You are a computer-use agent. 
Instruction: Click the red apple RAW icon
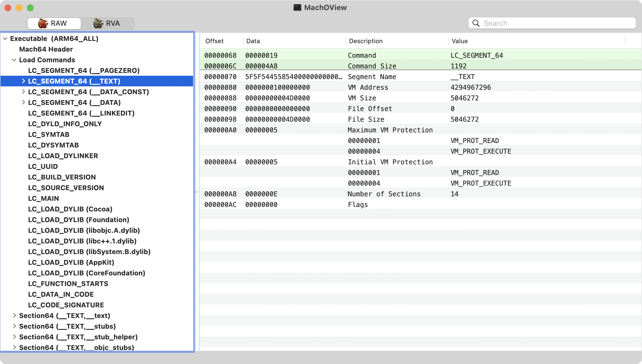pyautogui.click(x=43, y=23)
